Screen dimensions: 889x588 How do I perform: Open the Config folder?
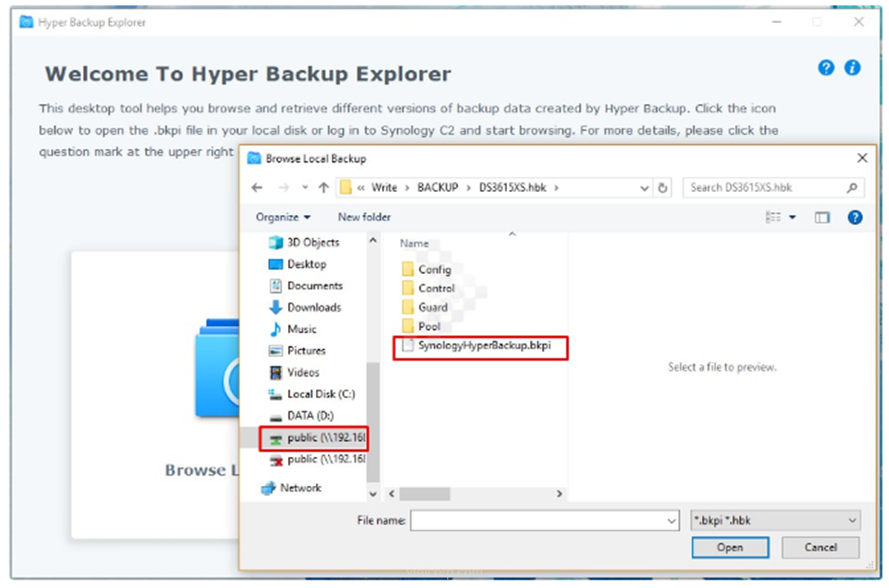pos(434,270)
